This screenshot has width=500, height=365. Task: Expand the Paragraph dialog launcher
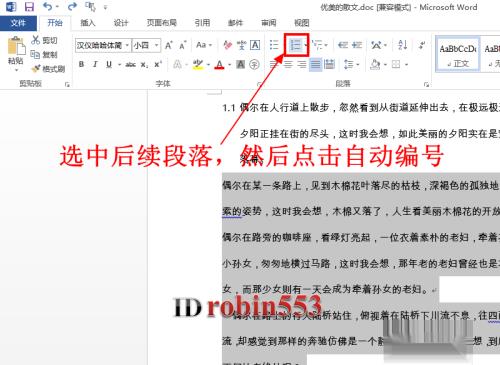pyautogui.click(x=426, y=85)
